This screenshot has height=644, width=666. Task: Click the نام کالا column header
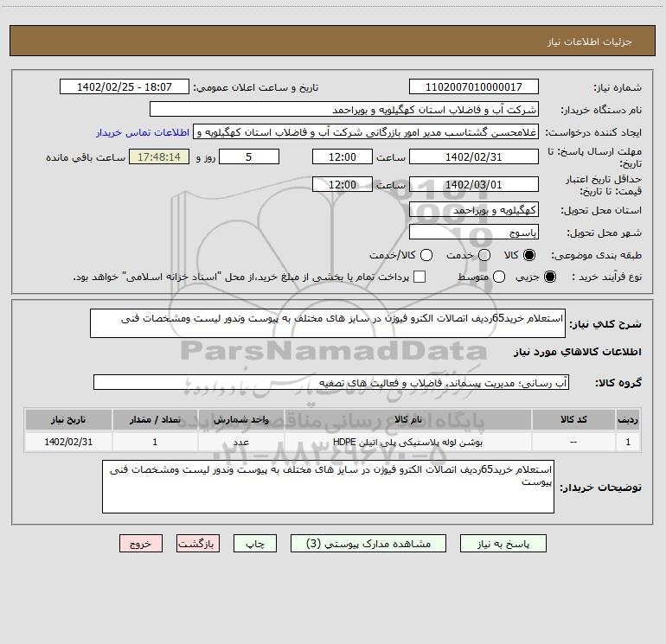pyautogui.click(x=407, y=420)
